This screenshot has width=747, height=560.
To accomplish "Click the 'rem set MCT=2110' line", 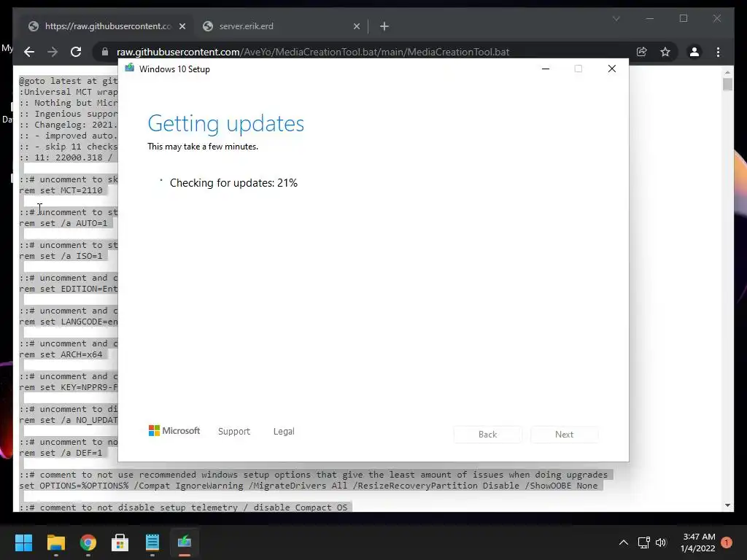I will click(x=61, y=190).
